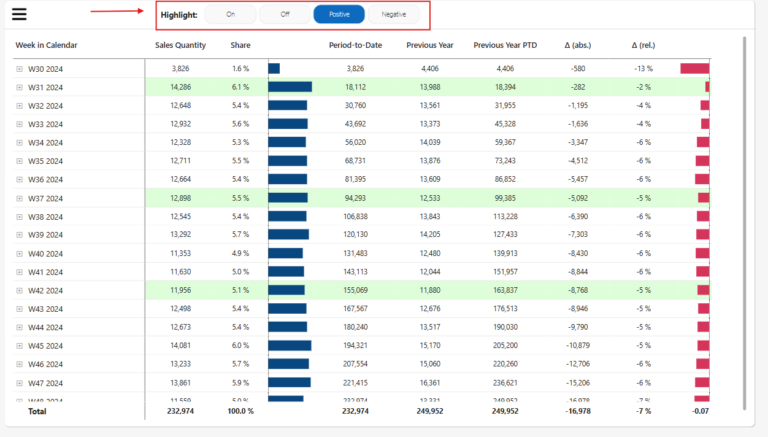This screenshot has height=437, width=768.
Task: Expand the W38 2024 row
Action: pos(20,217)
